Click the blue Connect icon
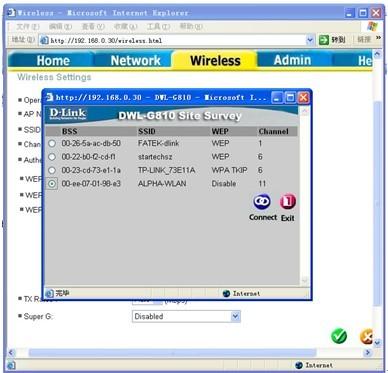Viewport: 388px width, 373px height. [262, 201]
